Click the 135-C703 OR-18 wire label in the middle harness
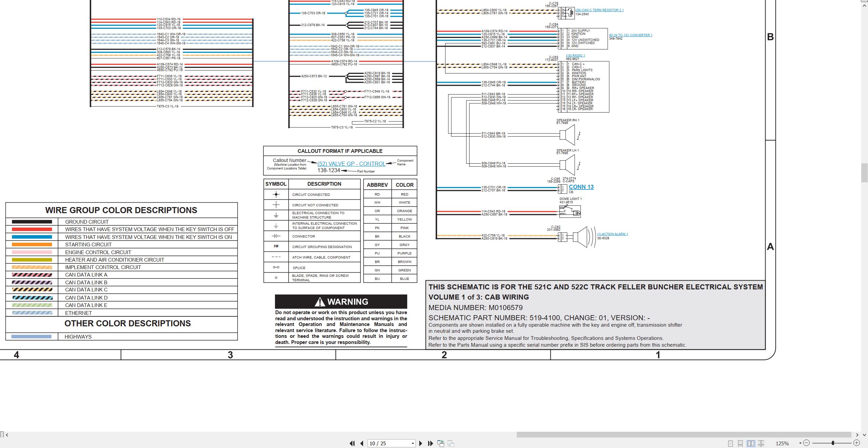868x448 pixels. click(x=313, y=13)
